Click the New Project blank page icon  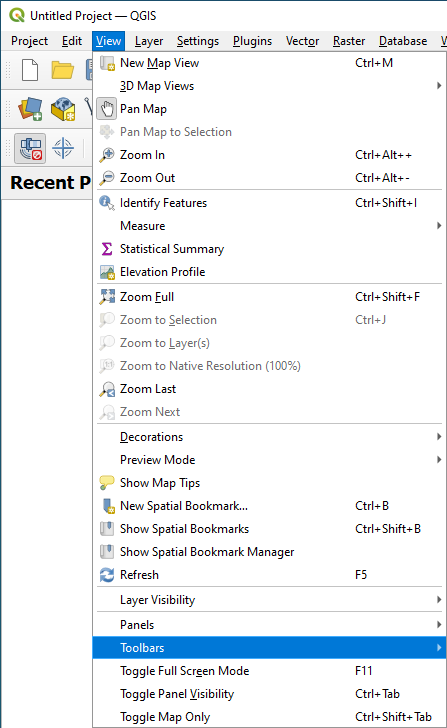click(x=30, y=70)
